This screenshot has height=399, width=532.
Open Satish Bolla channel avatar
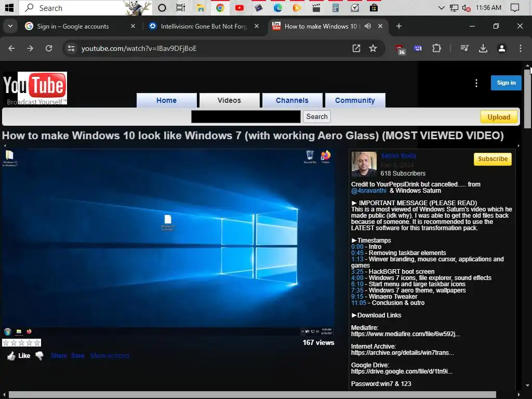364,164
